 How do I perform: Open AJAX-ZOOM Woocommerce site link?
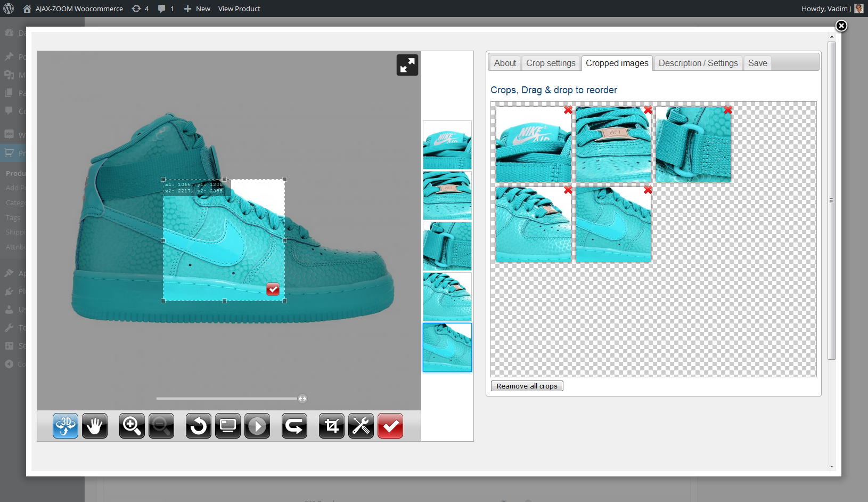(x=73, y=9)
